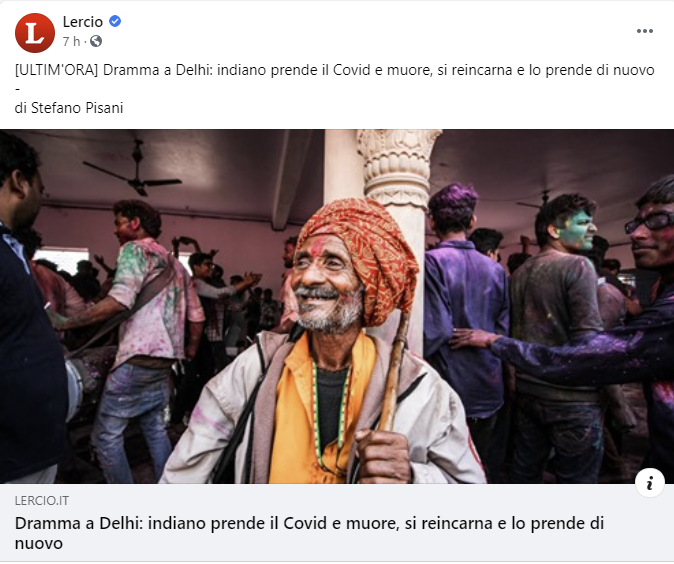This screenshot has height=564, width=674.
Task: Open the three-dot post options menu
Action: 645,31
